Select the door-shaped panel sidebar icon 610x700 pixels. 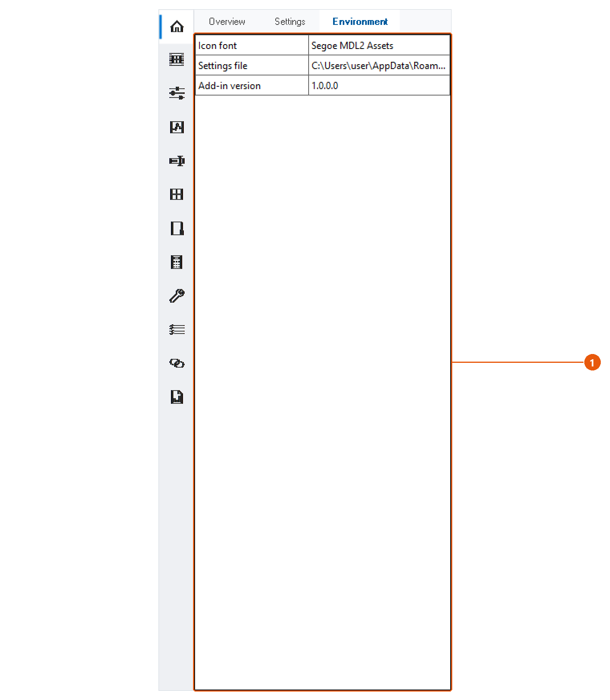(177, 228)
